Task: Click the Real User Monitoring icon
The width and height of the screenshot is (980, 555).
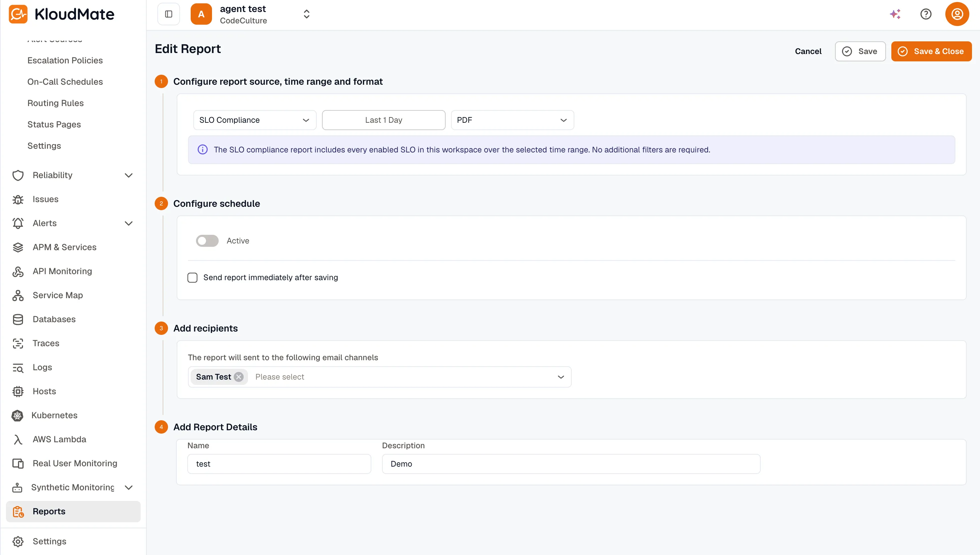Action: [x=18, y=464]
